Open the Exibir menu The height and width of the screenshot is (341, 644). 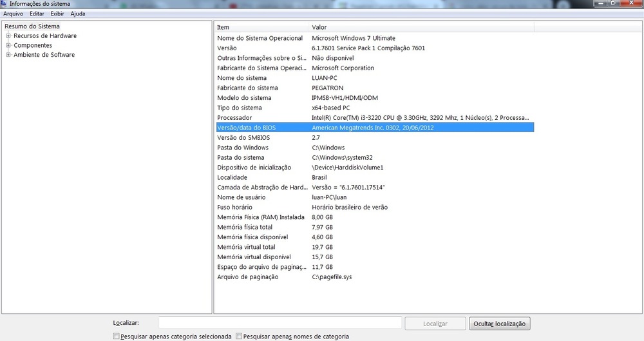pyautogui.click(x=57, y=14)
